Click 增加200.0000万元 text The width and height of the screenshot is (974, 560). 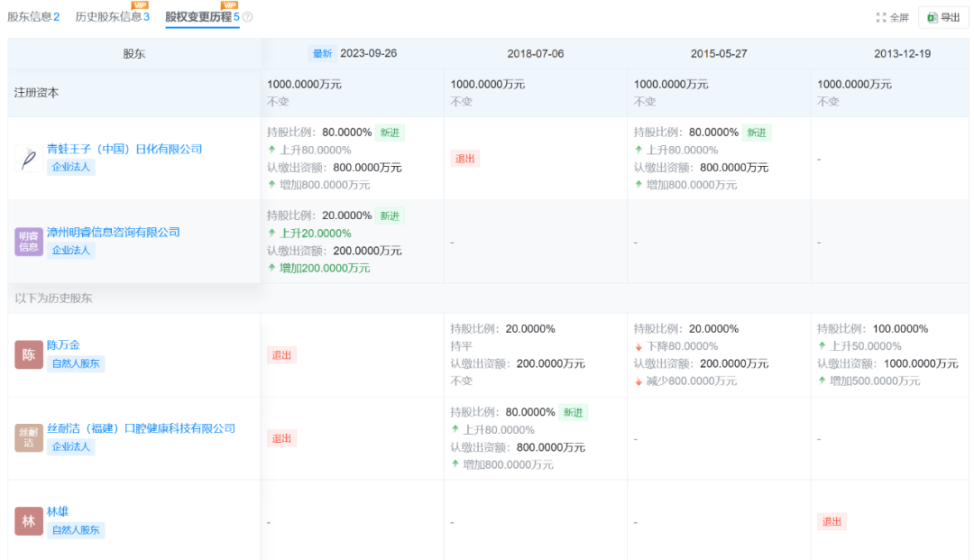(325, 268)
